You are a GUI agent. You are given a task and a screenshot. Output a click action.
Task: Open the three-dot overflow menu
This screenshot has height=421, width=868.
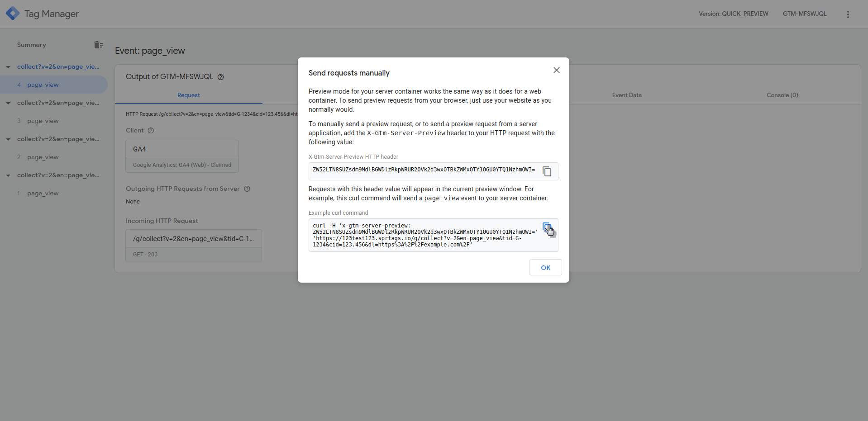pyautogui.click(x=848, y=14)
